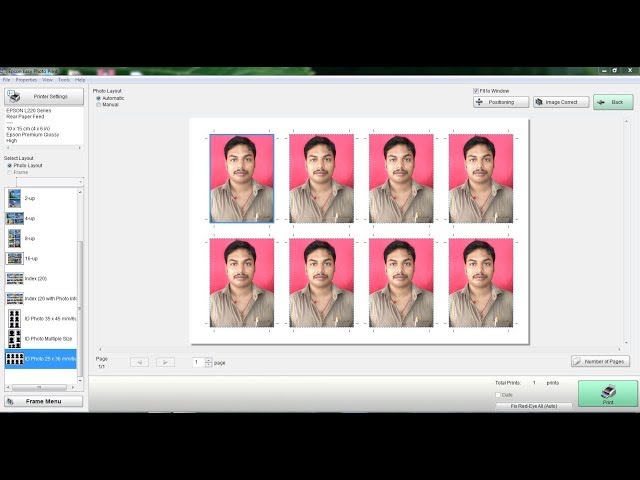640x480 pixels.
Task: Open the Tools menu
Action: tap(64, 80)
